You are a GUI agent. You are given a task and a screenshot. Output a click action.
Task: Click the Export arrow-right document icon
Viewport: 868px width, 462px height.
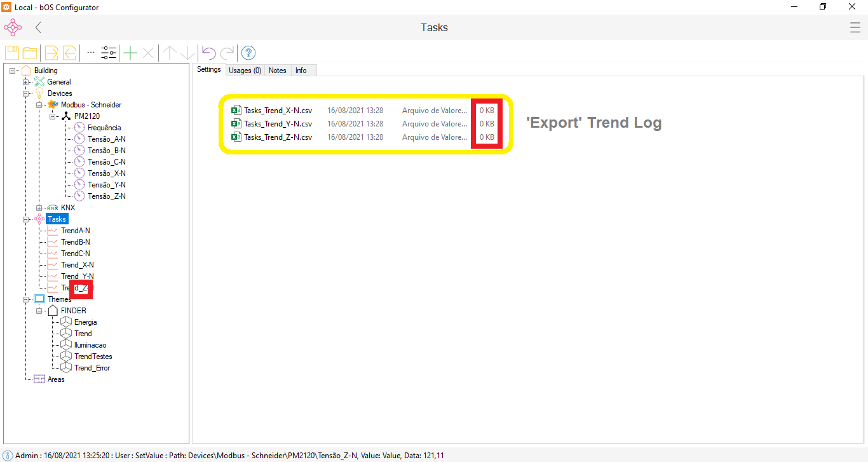(51, 53)
